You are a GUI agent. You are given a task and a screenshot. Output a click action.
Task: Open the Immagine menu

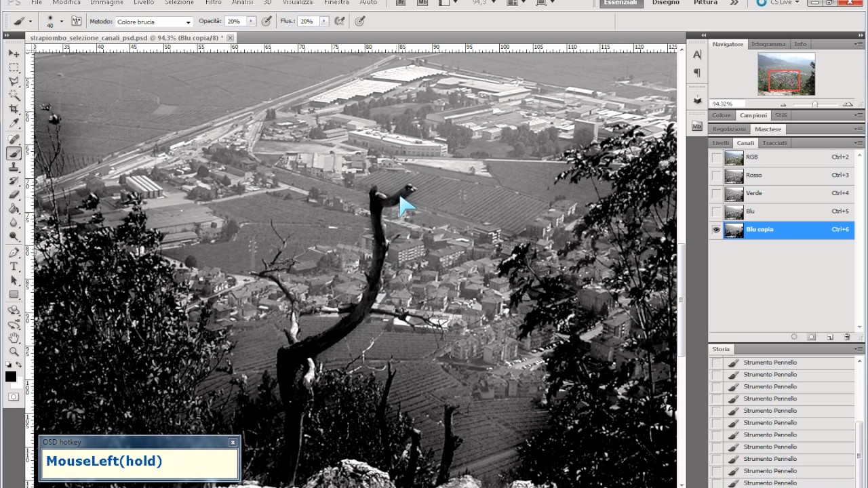[x=107, y=3]
